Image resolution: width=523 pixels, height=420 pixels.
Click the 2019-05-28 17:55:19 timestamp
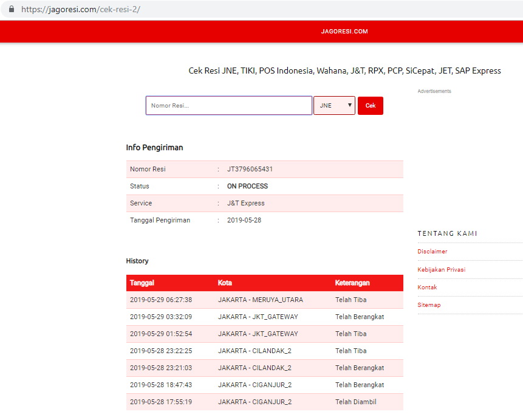[161, 402]
